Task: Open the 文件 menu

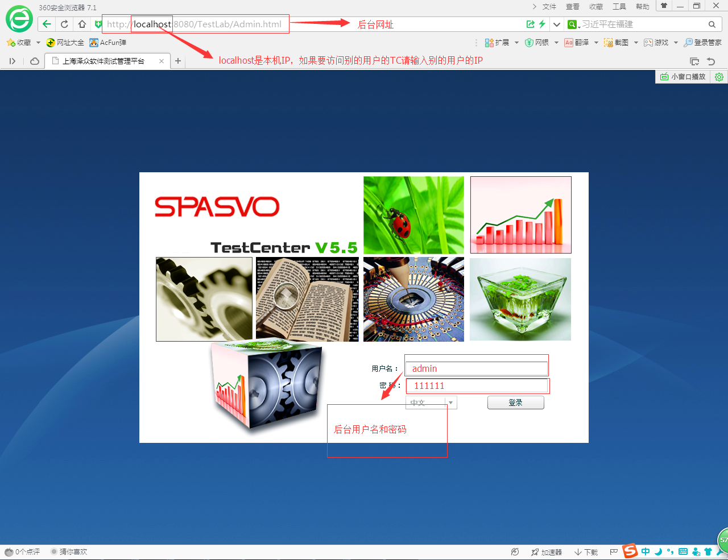Action: click(549, 7)
